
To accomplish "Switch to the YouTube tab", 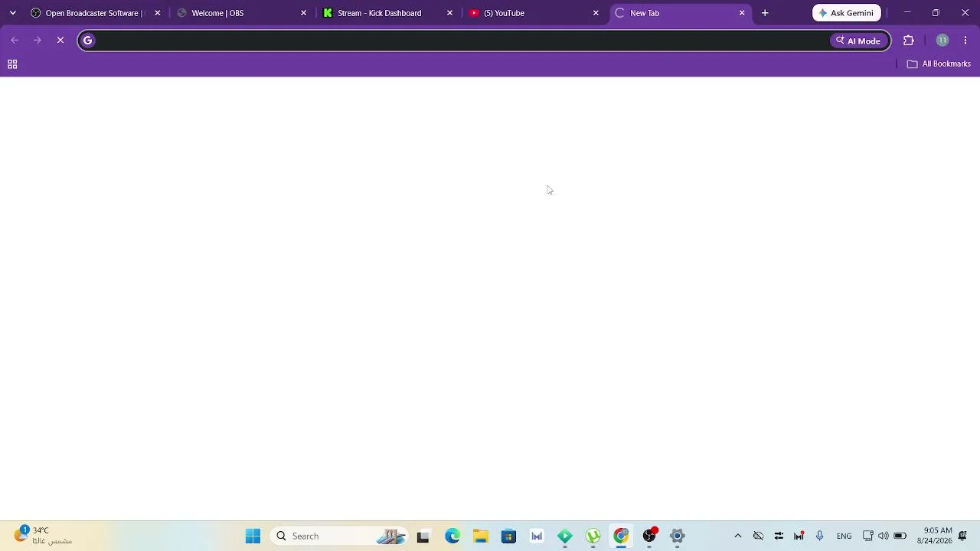I will click(534, 13).
